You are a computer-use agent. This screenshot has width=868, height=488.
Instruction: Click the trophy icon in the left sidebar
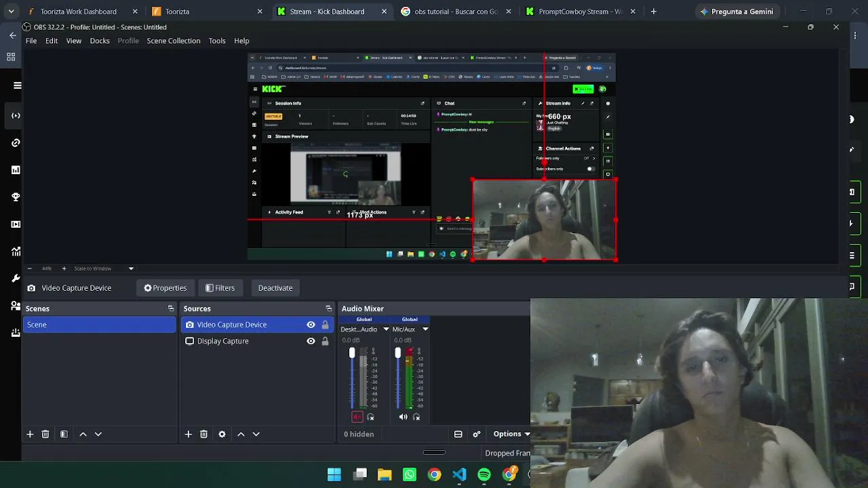pyautogui.click(x=16, y=197)
